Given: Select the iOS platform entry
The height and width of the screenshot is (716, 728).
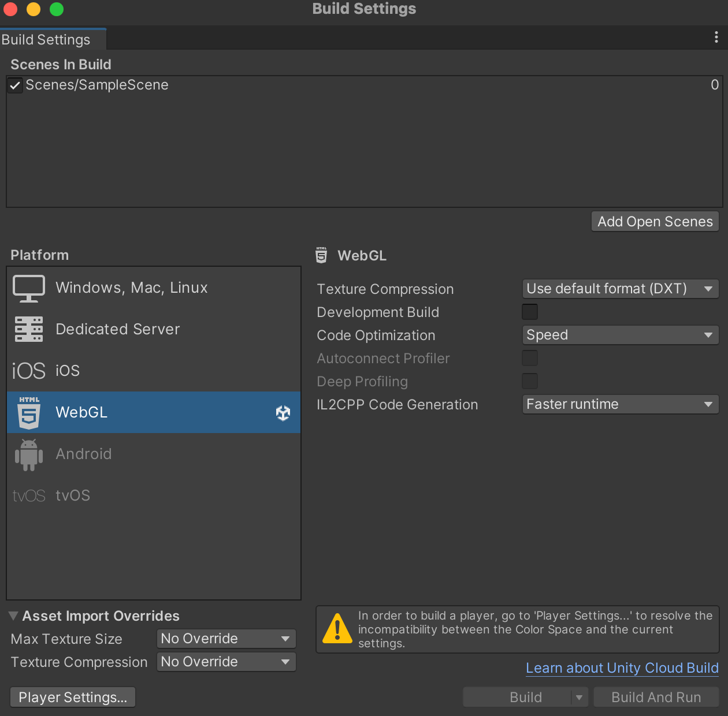Looking at the screenshot, I should [x=154, y=371].
